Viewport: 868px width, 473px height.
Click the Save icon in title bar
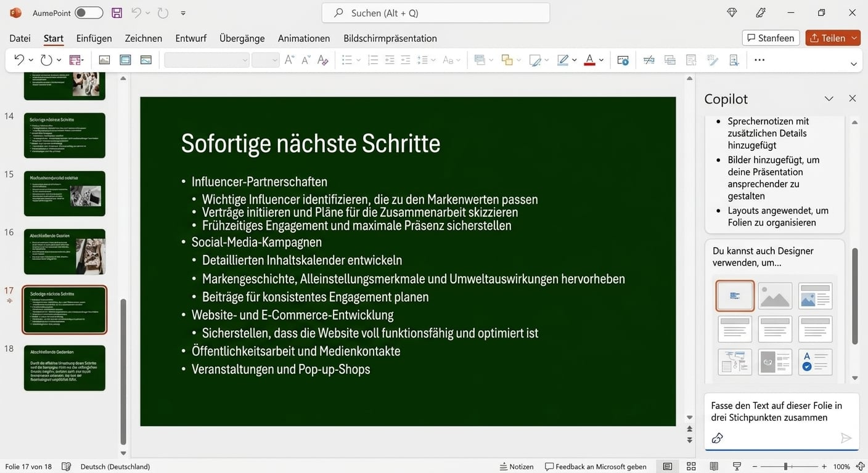point(117,13)
